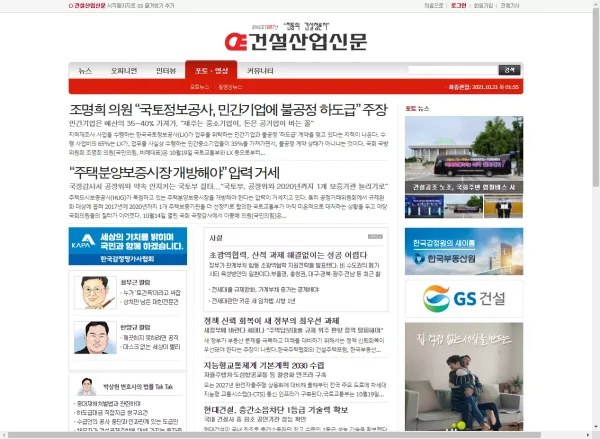The width and height of the screenshot is (600, 439).
Task: Open the family hugging advertisement banner
Action: click(464, 377)
